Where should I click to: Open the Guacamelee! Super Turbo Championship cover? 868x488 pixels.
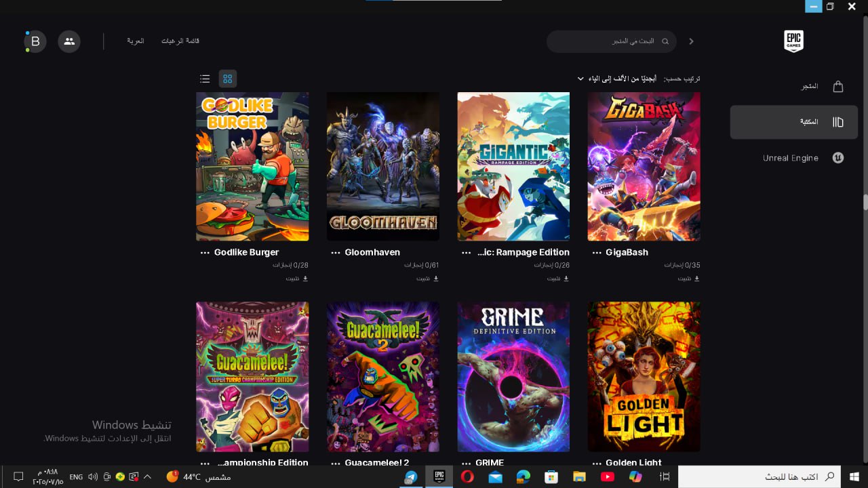(x=252, y=377)
